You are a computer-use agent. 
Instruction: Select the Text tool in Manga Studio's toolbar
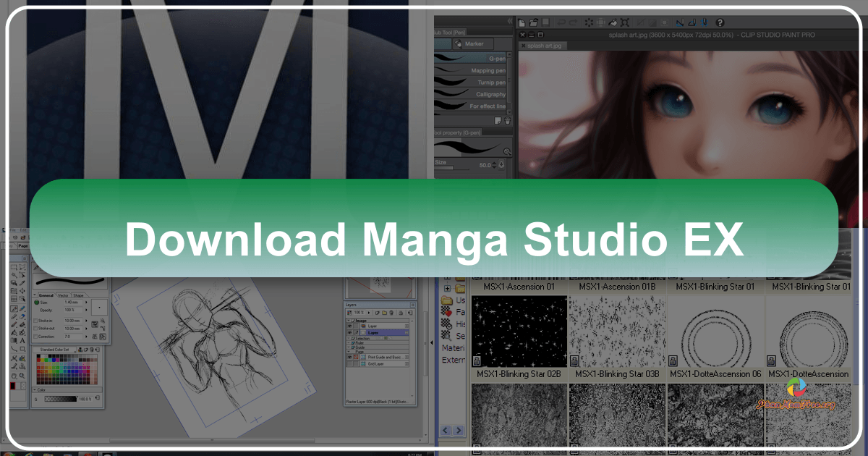[22, 340]
